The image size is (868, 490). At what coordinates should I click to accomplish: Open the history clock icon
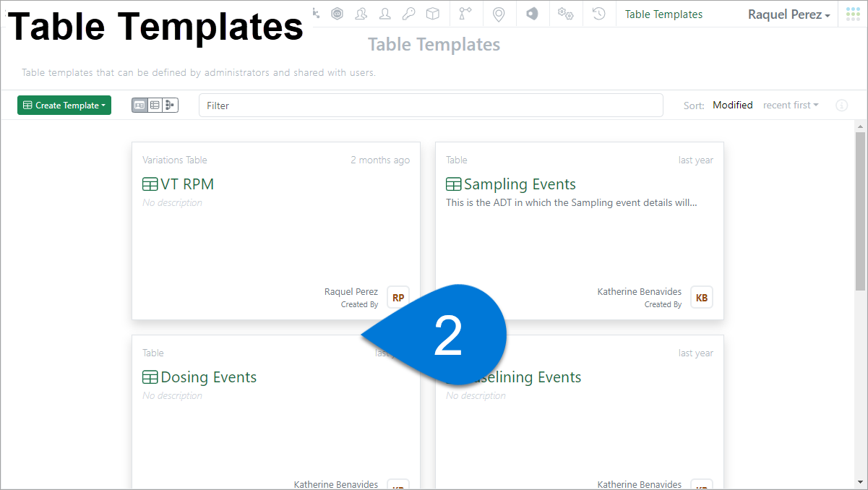coord(598,14)
